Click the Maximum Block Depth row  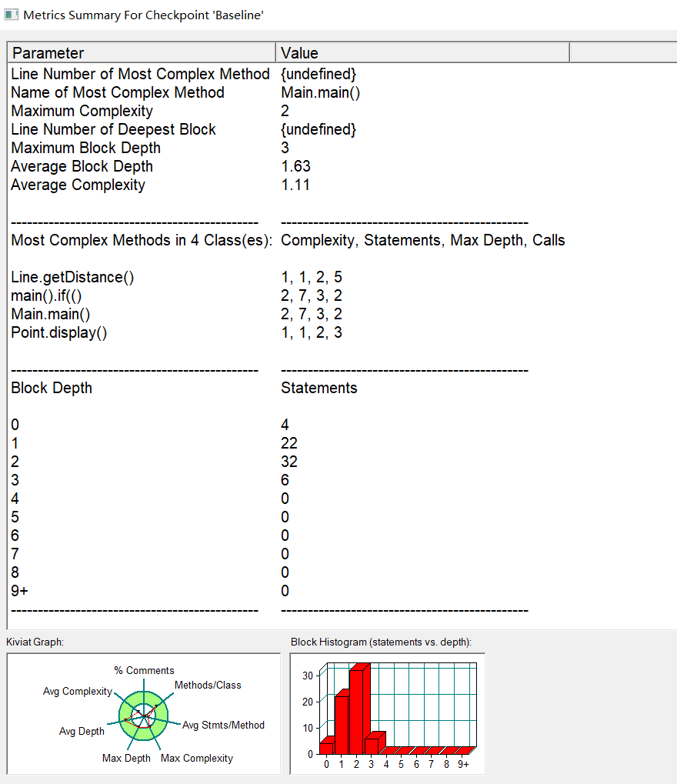click(x=342, y=148)
